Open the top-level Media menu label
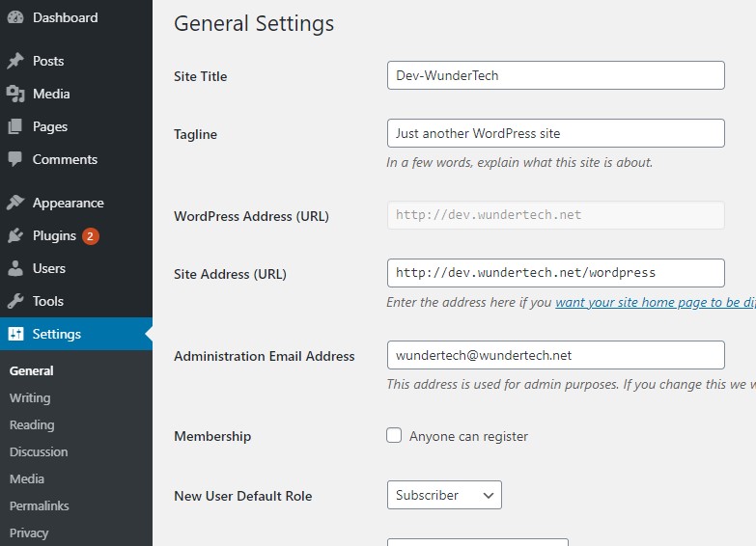The width and height of the screenshot is (756, 546). click(x=51, y=94)
